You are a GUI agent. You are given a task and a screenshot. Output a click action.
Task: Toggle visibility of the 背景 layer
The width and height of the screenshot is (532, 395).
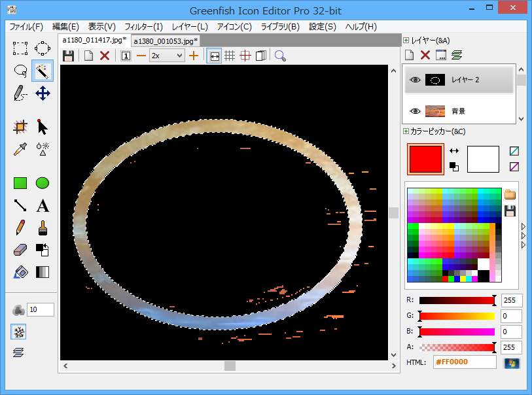pos(414,111)
